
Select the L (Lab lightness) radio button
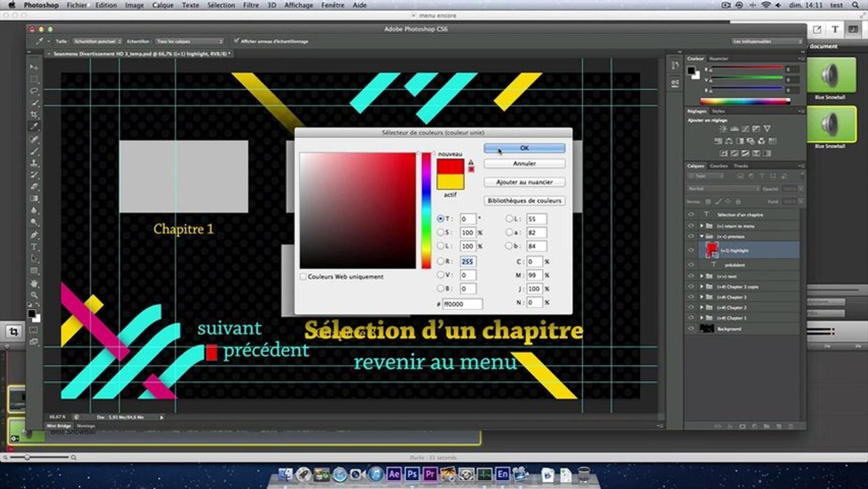click(x=508, y=219)
